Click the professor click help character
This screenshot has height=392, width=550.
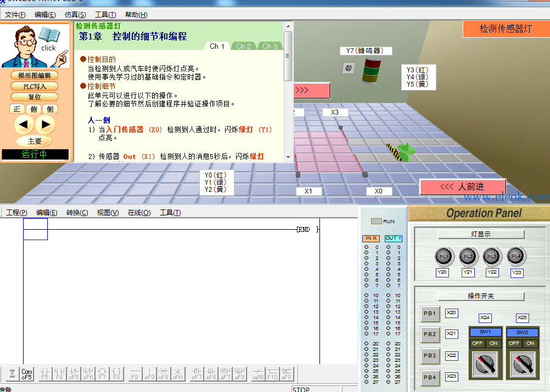coord(36,46)
